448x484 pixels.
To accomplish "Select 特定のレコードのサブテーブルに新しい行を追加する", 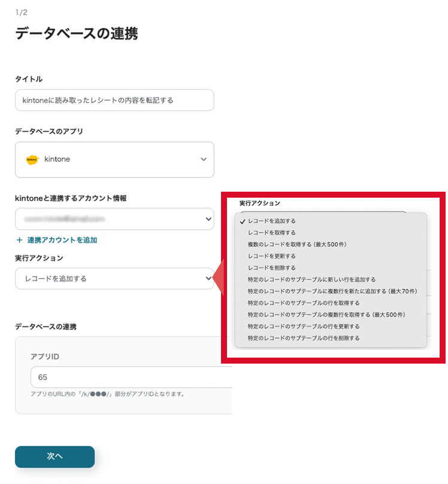I will [x=311, y=280].
